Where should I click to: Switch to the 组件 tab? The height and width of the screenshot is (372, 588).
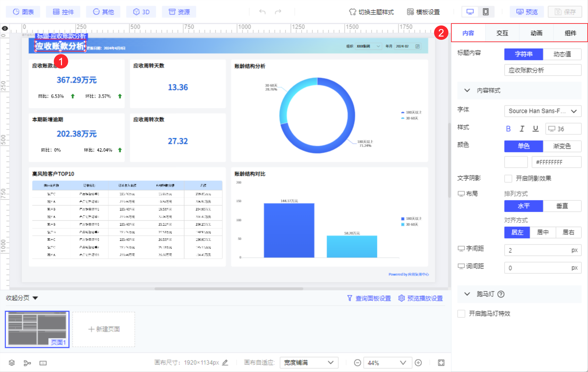(x=570, y=33)
